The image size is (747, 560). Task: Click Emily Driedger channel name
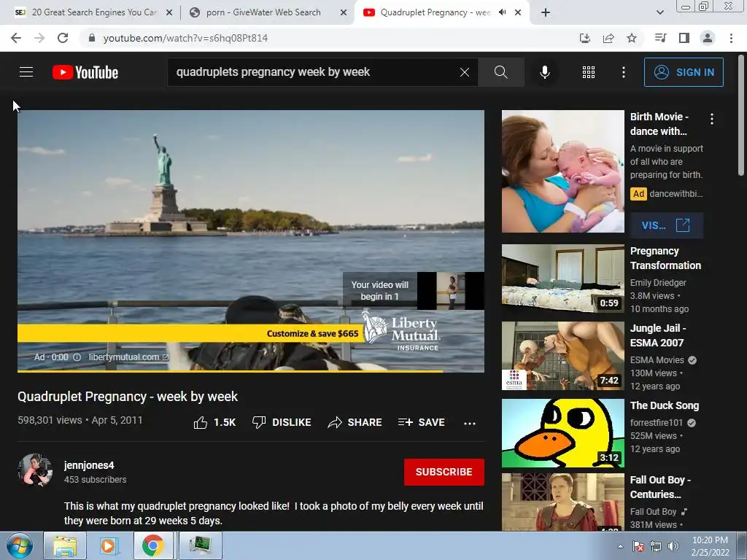point(658,282)
